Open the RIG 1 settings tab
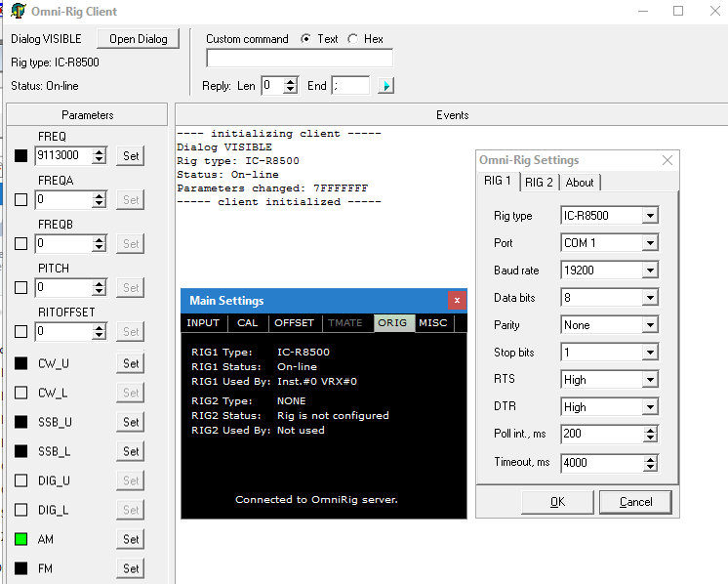This screenshot has height=584, width=728. [x=498, y=181]
